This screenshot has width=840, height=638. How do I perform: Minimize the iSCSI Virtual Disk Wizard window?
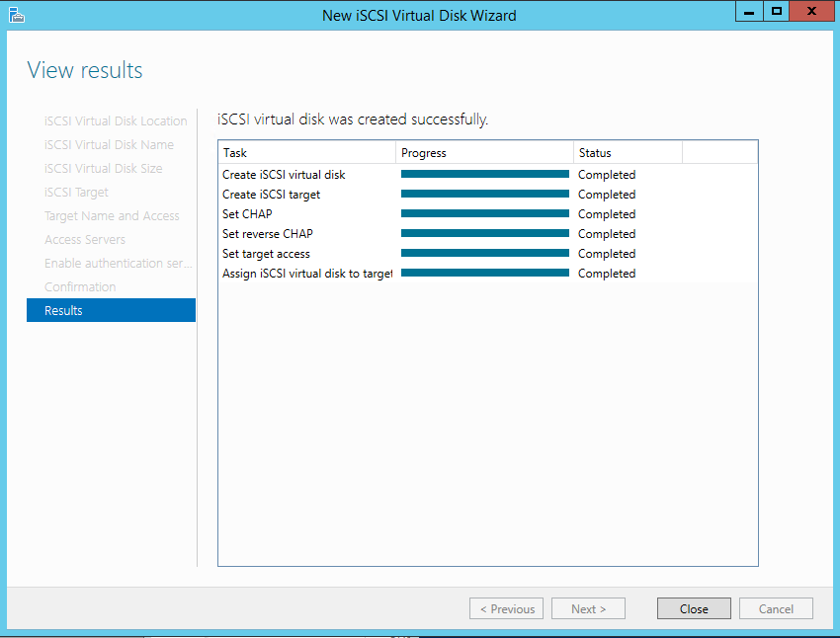[x=749, y=11]
